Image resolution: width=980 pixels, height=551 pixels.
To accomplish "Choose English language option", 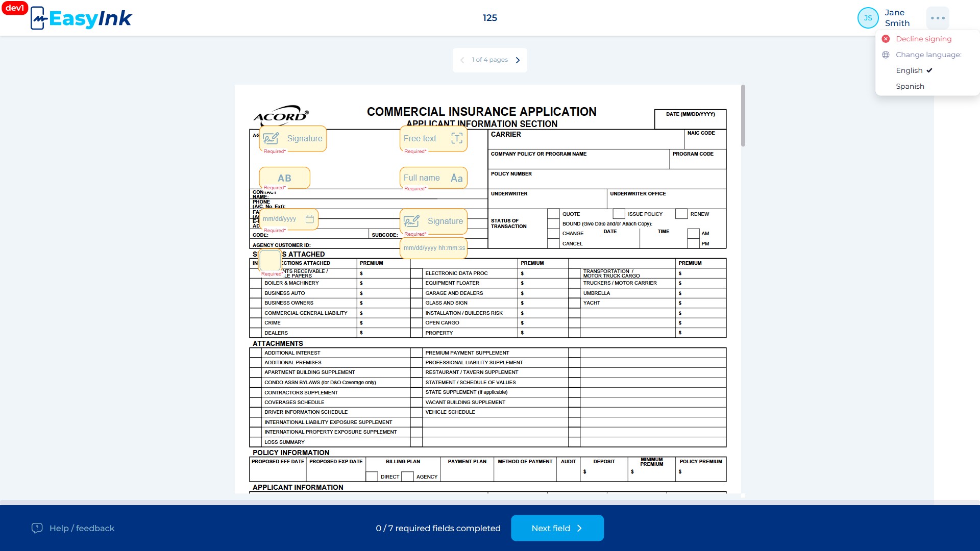I will (x=909, y=70).
